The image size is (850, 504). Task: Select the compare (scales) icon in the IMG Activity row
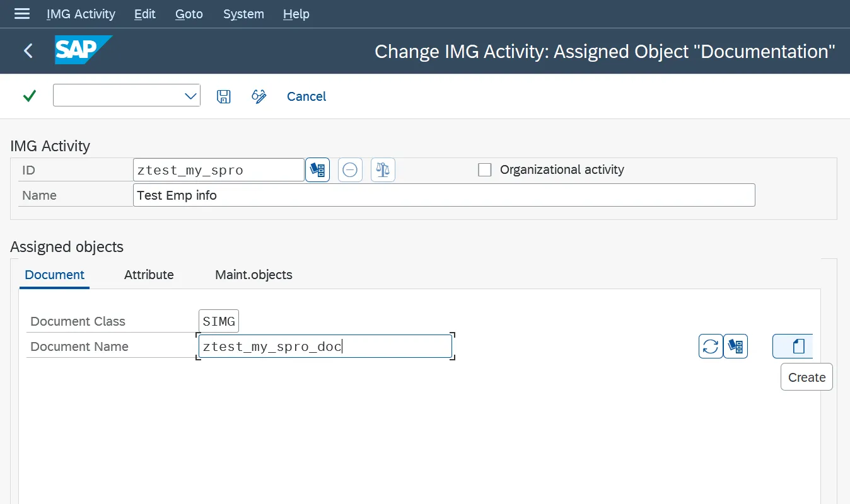click(x=383, y=169)
